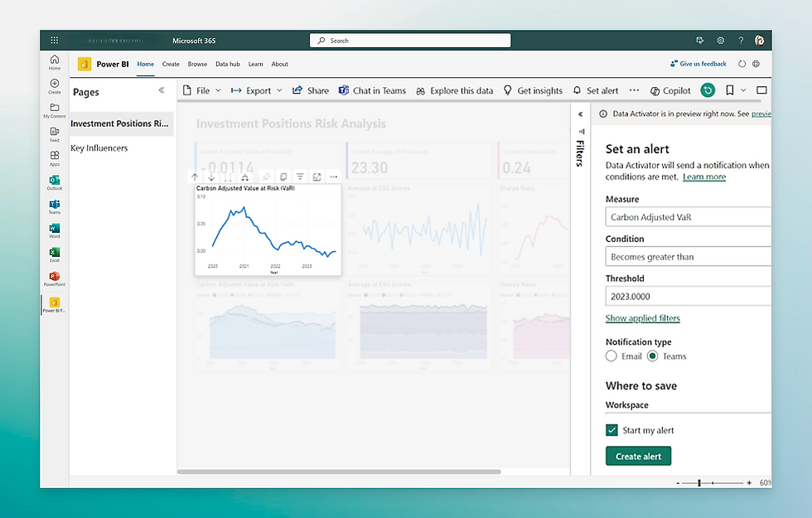Click Chat in Teams in the toolbar
812x518 pixels.
point(372,90)
